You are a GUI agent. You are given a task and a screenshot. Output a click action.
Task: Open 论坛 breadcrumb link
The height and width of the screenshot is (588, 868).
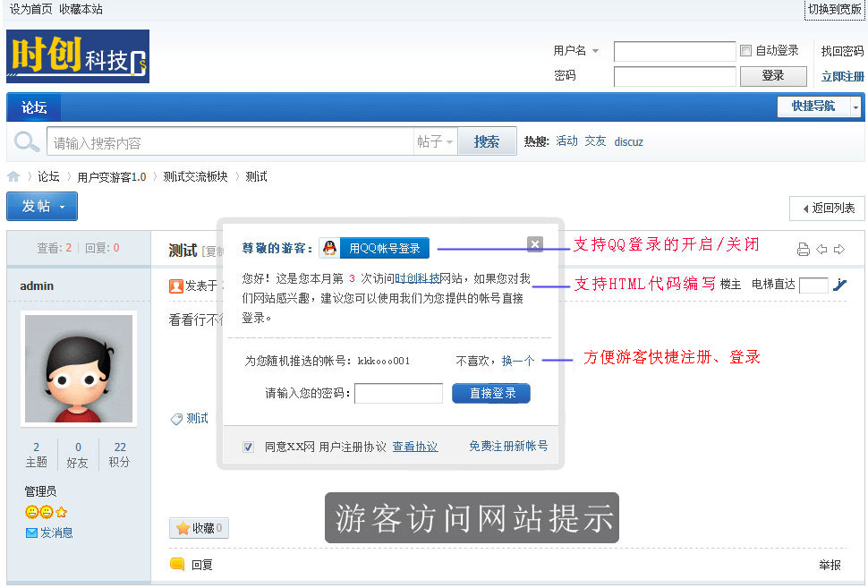tap(48, 176)
